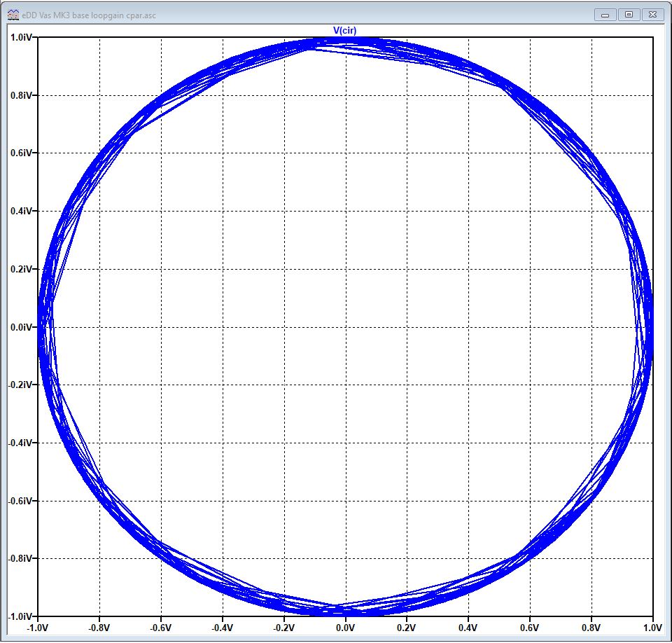Click the 1.0iV vertical axis label
This screenshot has height=643, width=672.
tap(21, 37)
